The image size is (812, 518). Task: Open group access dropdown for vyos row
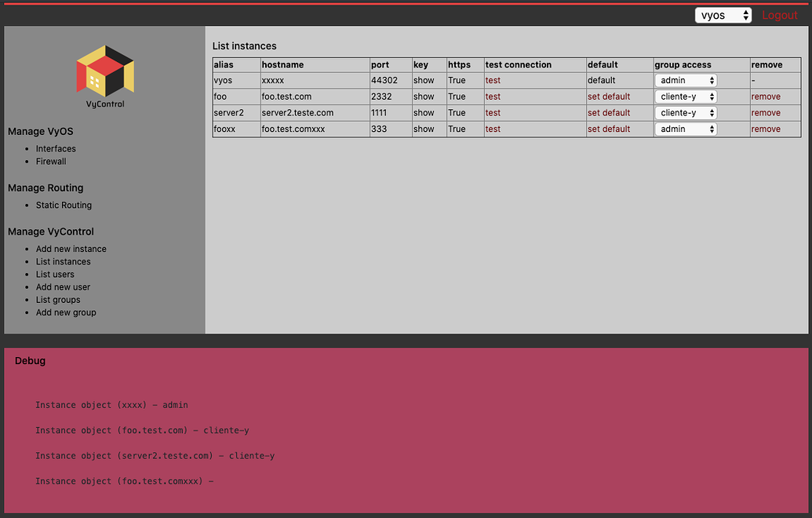685,79
